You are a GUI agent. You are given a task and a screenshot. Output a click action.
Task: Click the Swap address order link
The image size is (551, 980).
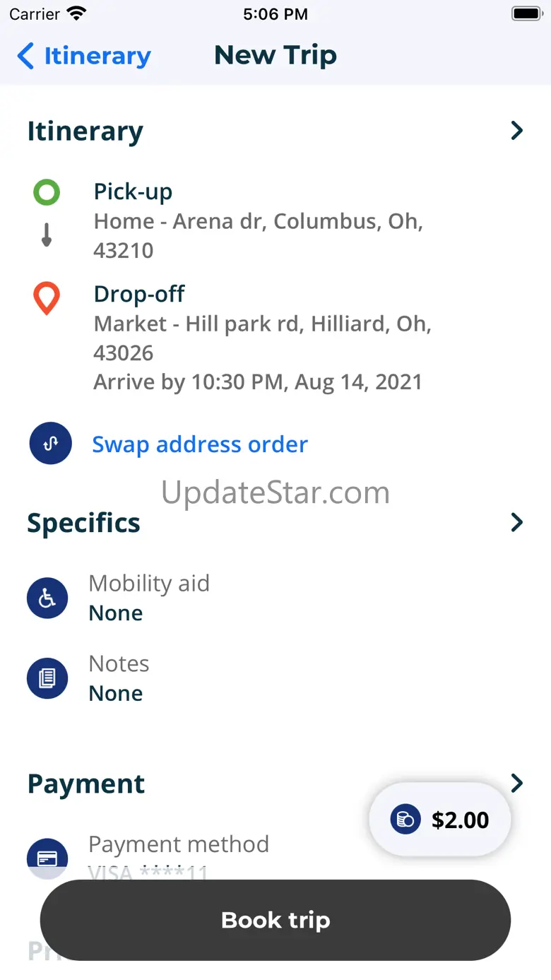coord(200,444)
